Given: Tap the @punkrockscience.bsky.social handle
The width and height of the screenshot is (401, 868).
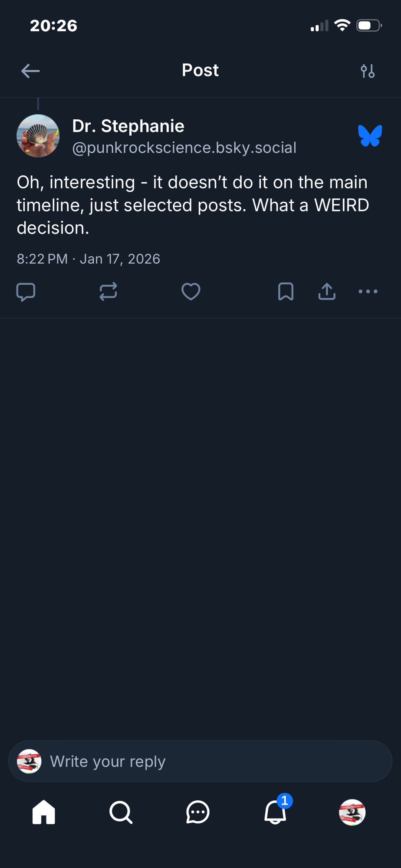Looking at the screenshot, I should 184,148.
